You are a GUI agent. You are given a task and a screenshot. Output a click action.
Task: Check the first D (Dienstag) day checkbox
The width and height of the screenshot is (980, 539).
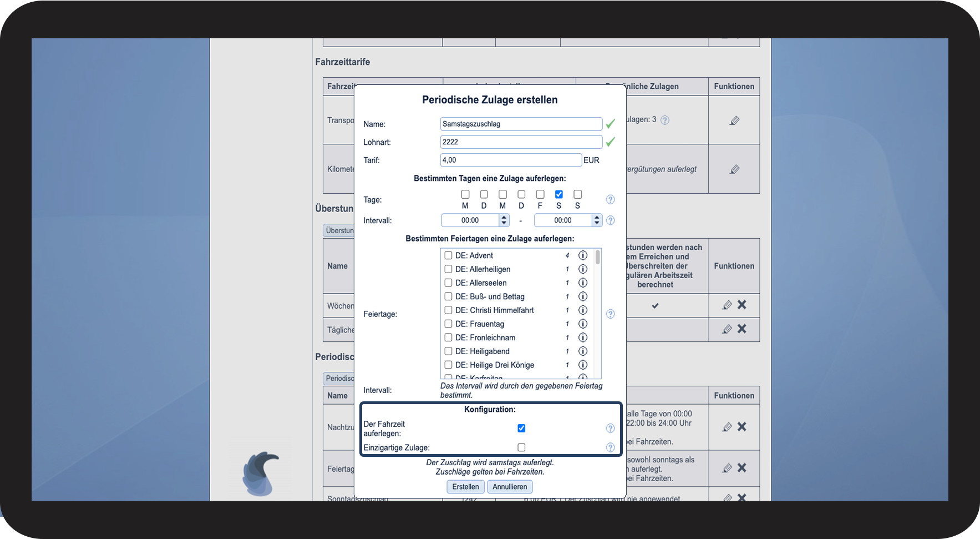point(484,194)
